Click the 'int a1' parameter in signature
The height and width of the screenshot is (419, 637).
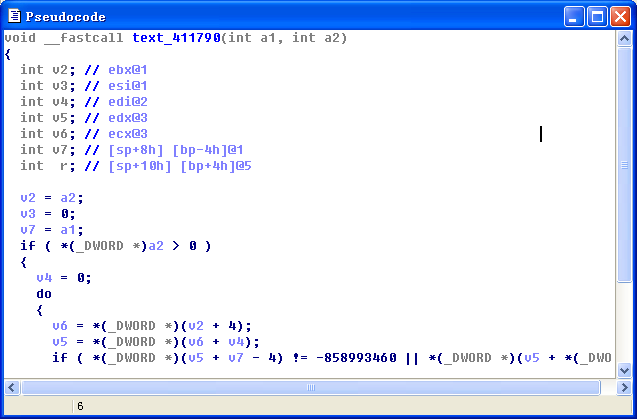(x=254, y=38)
